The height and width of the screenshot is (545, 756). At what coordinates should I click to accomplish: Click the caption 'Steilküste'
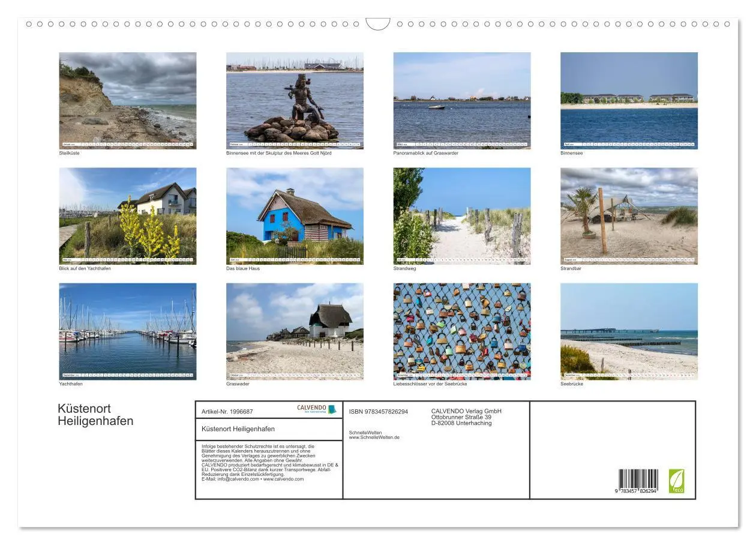[x=69, y=153]
